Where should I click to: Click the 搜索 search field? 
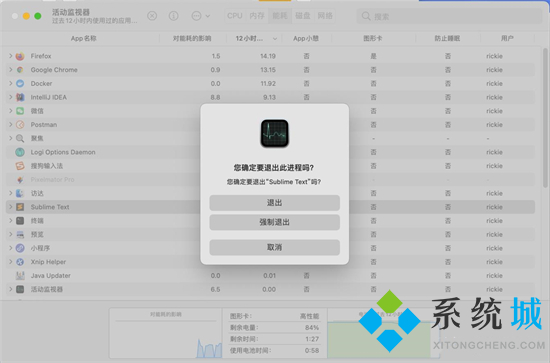click(449, 16)
